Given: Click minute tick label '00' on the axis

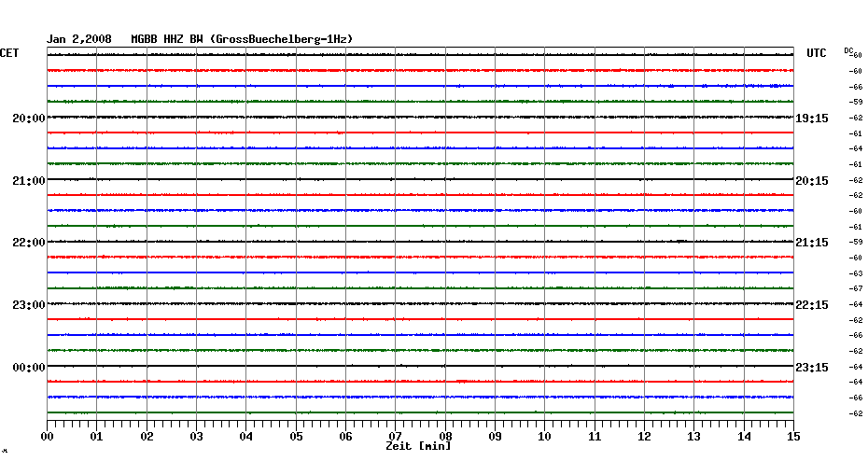Looking at the screenshot, I should click(47, 437).
